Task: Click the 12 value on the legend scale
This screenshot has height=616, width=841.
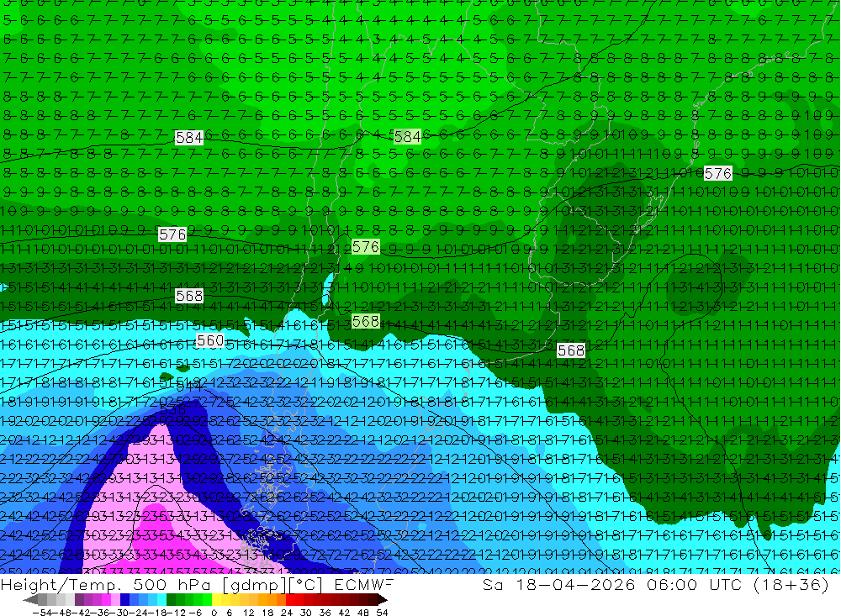Action: [x=248, y=613]
